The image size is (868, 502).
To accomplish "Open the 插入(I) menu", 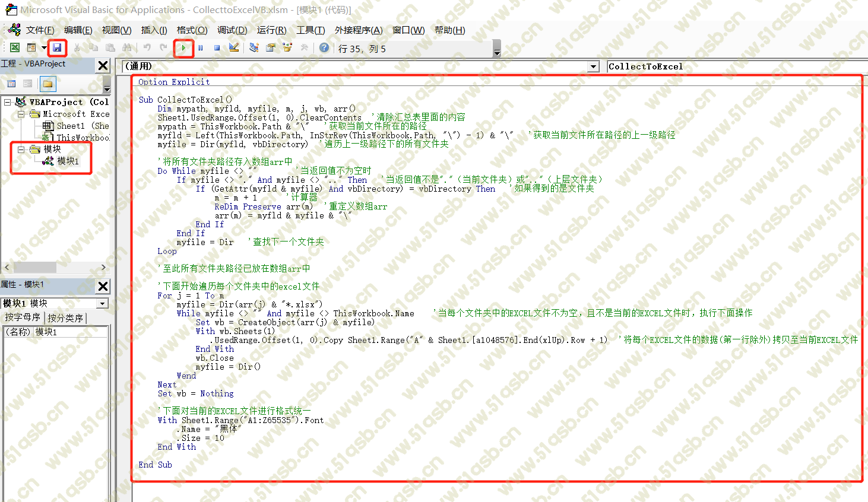I will pyautogui.click(x=154, y=30).
